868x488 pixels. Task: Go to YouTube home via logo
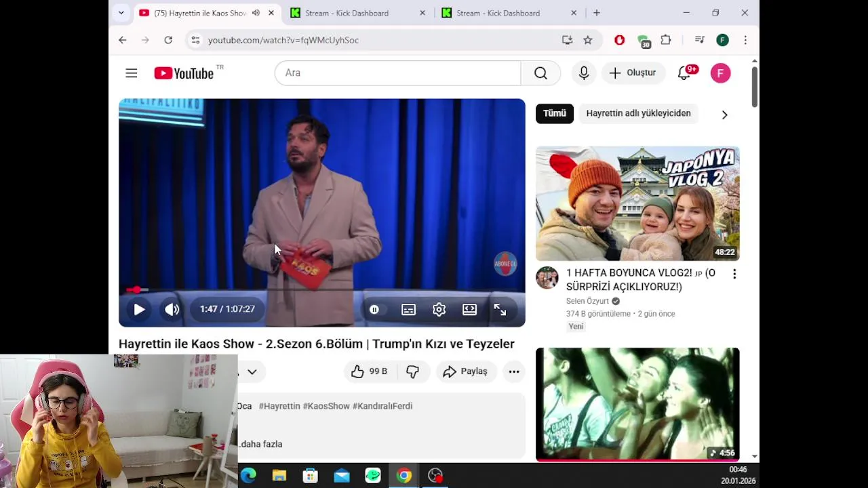point(184,73)
